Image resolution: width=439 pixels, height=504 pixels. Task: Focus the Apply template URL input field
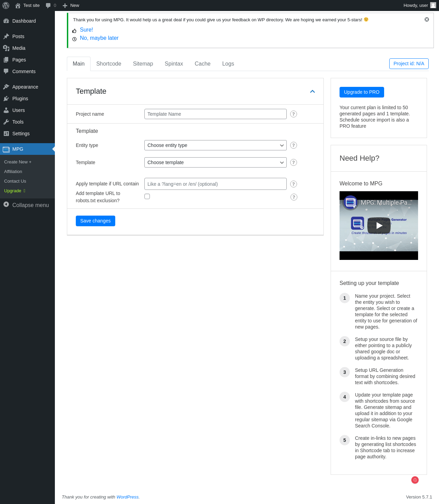click(x=215, y=184)
